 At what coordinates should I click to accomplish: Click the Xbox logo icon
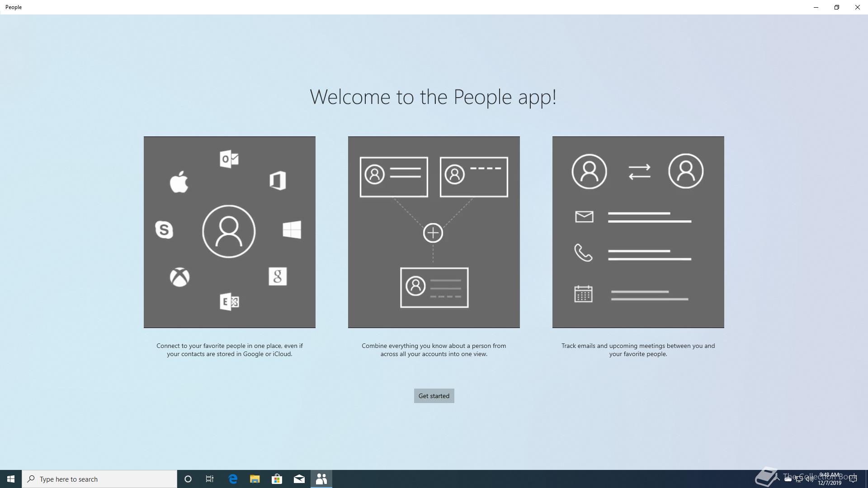(179, 277)
